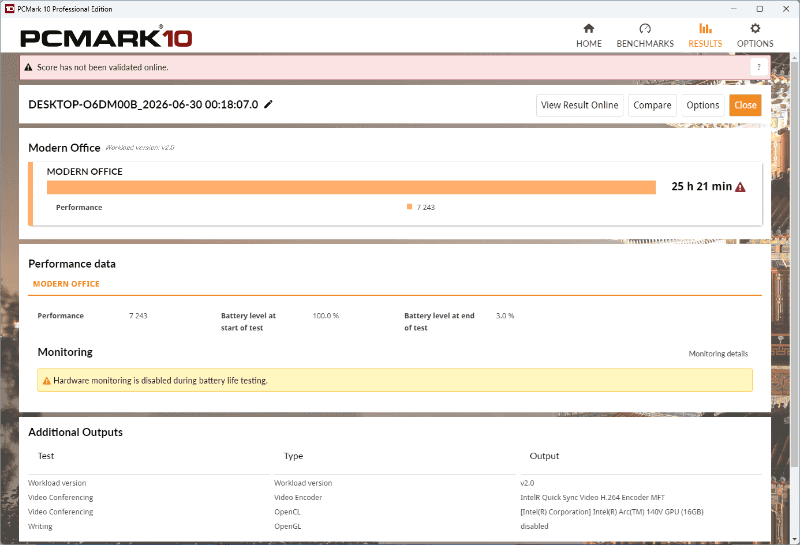Screen dimensions: 800x545
Task: Click the 'disabled' output in Writing row
Action: 534,527
